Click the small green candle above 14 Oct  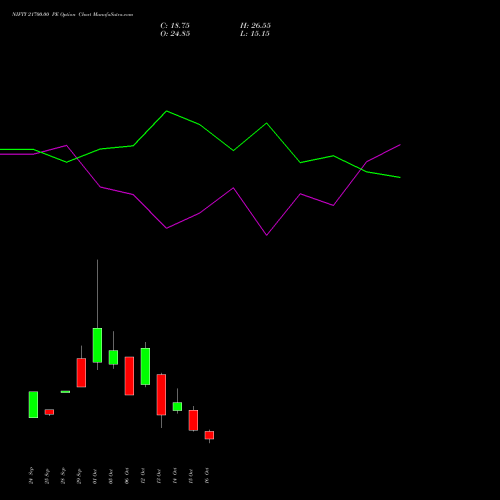click(x=177, y=406)
